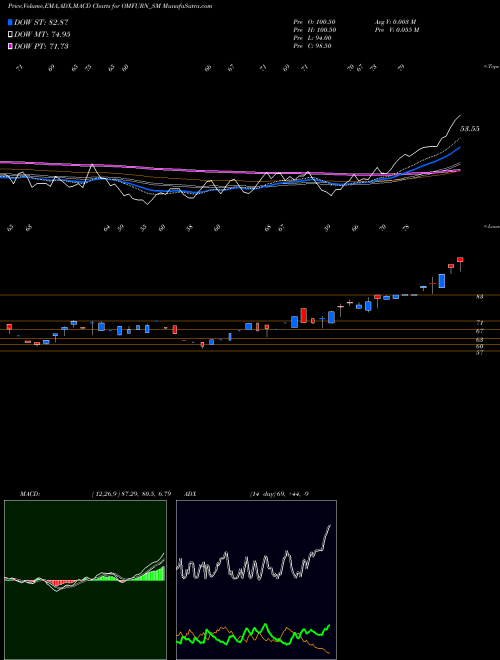The width and height of the screenshot is (500, 660).
Task: Select the 'DOW MT: 74.95' legend text
Action: coord(42,35)
